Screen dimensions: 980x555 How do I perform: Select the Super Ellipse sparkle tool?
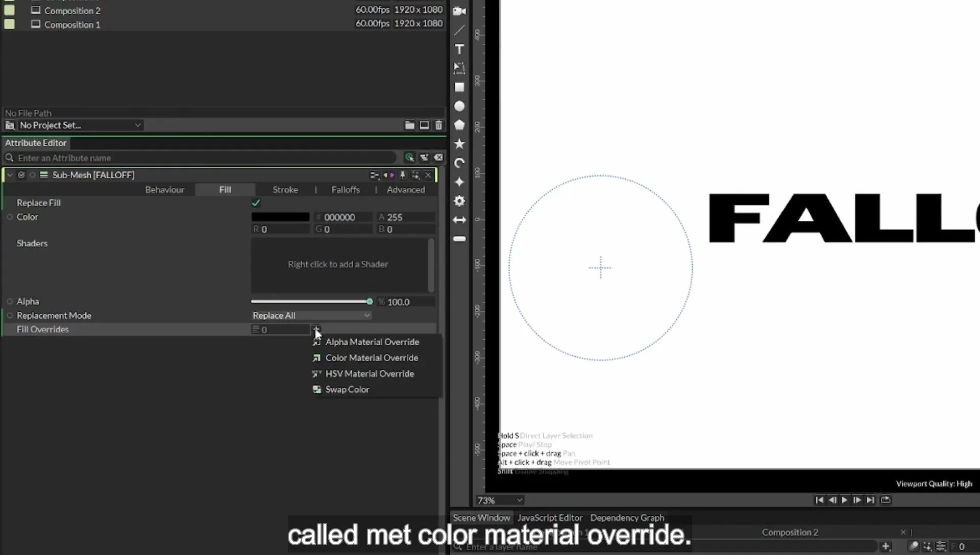pos(459,182)
